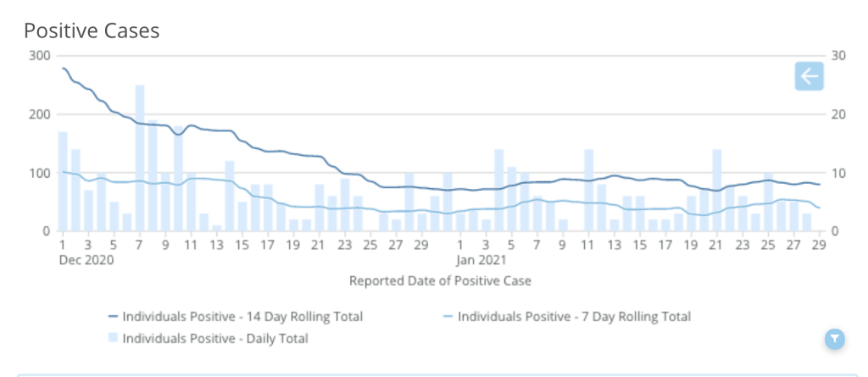Select the Jan 11 daily total bar

tap(588, 190)
